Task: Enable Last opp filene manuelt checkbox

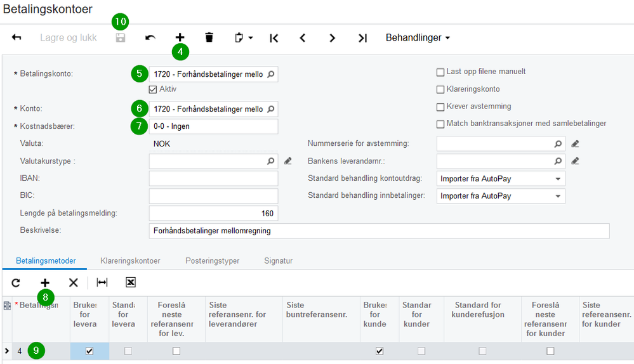Action: pyautogui.click(x=440, y=72)
